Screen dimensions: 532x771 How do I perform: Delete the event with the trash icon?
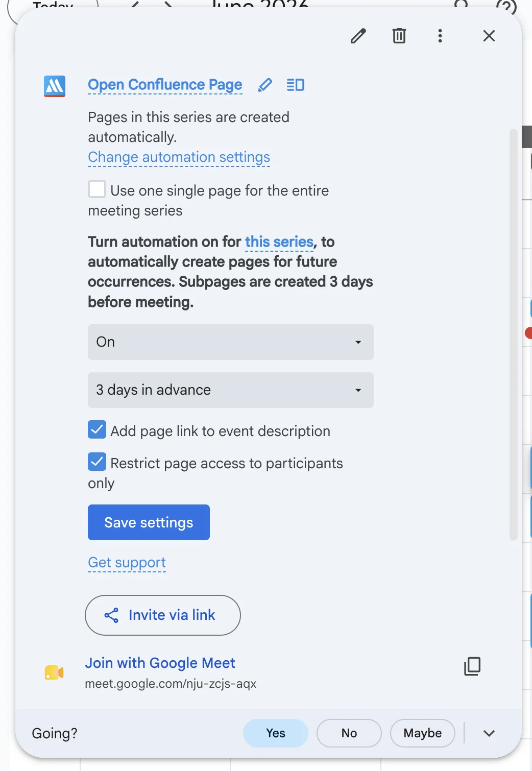pos(399,36)
